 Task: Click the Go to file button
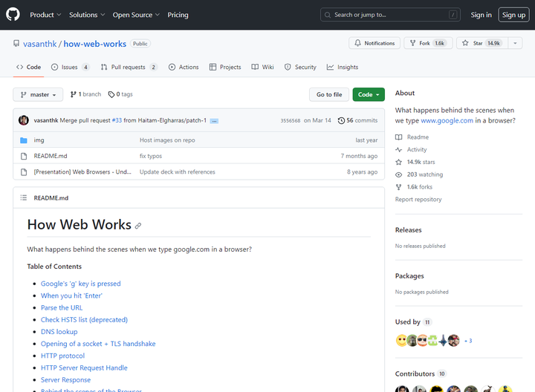point(329,94)
